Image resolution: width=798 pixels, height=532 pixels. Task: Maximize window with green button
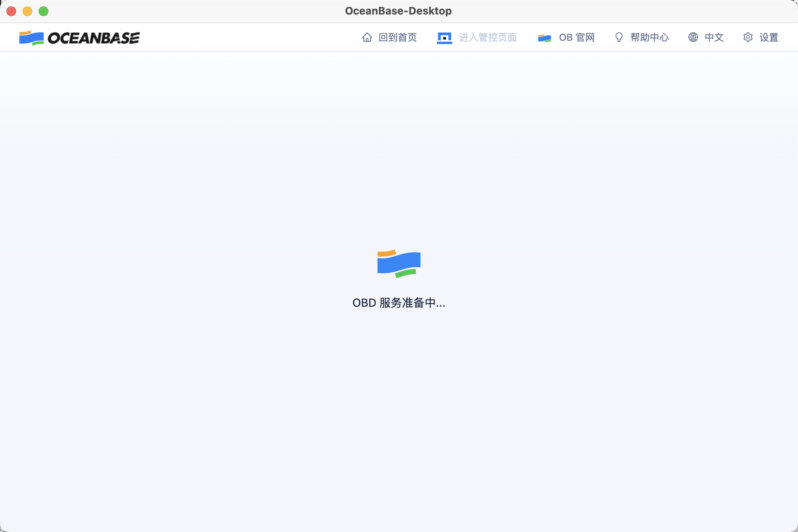tap(44, 11)
